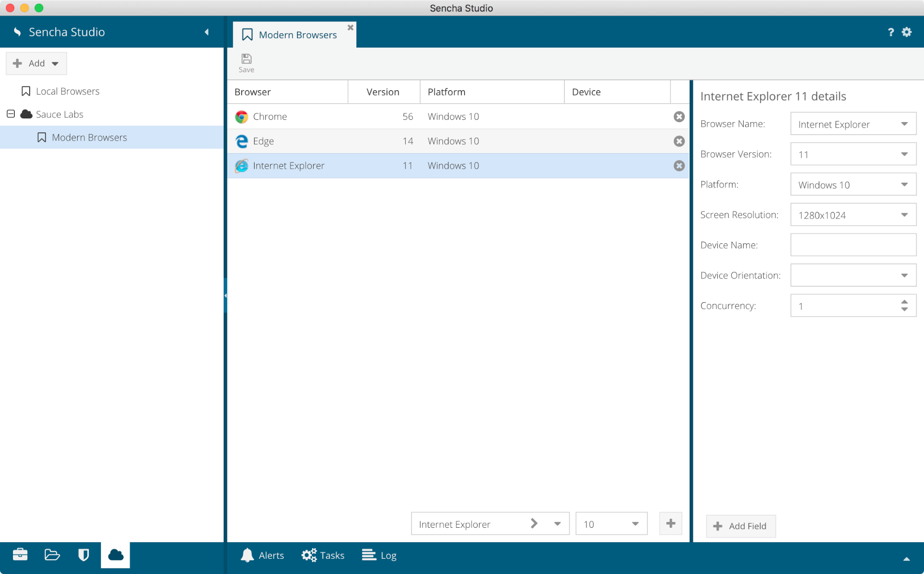This screenshot has height=574, width=924.
Task: Select the Edge browser row
Action: click(458, 141)
